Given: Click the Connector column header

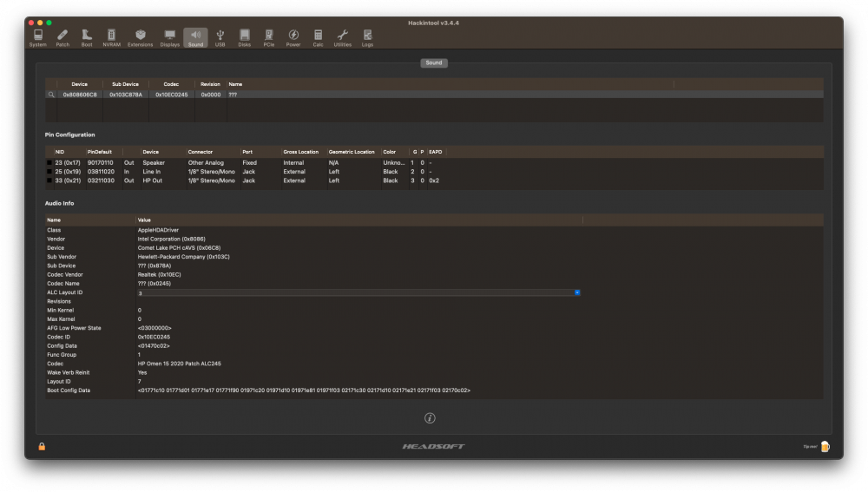Looking at the screenshot, I should [201, 152].
